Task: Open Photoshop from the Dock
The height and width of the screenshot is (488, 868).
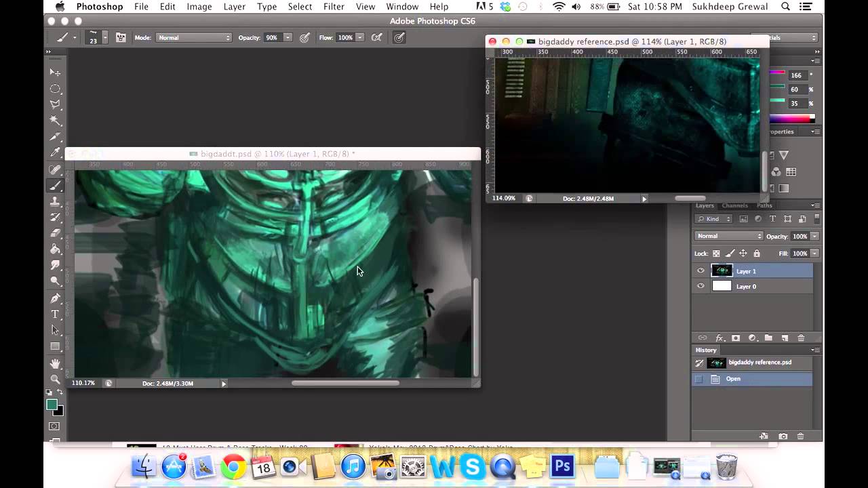Action: point(563,467)
